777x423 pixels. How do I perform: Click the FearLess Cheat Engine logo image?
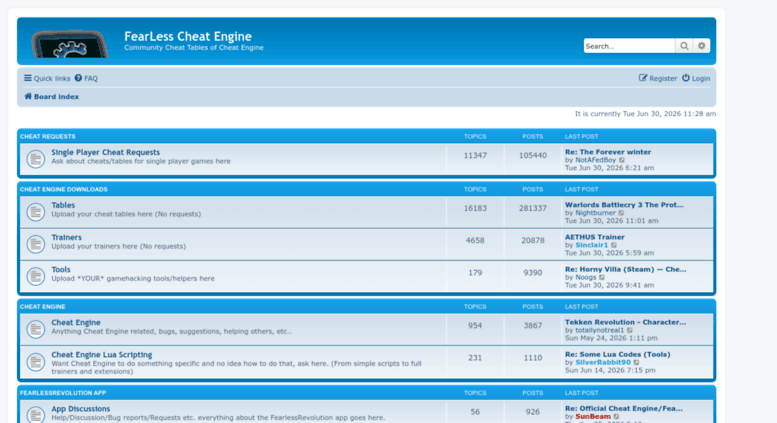click(70, 44)
